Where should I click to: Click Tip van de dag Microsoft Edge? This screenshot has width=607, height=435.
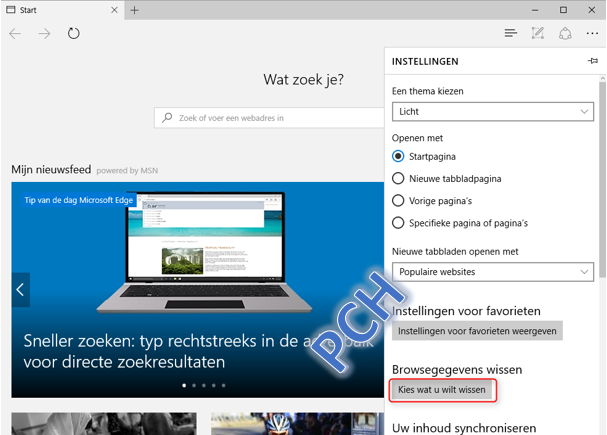[79, 200]
